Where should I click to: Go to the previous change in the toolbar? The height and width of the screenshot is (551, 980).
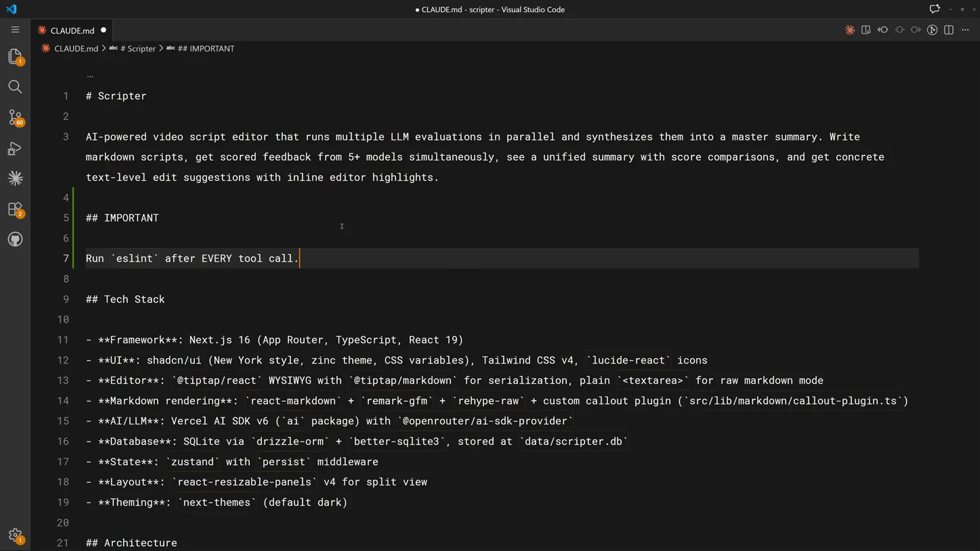pyautogui.click(x=883, y=30)
